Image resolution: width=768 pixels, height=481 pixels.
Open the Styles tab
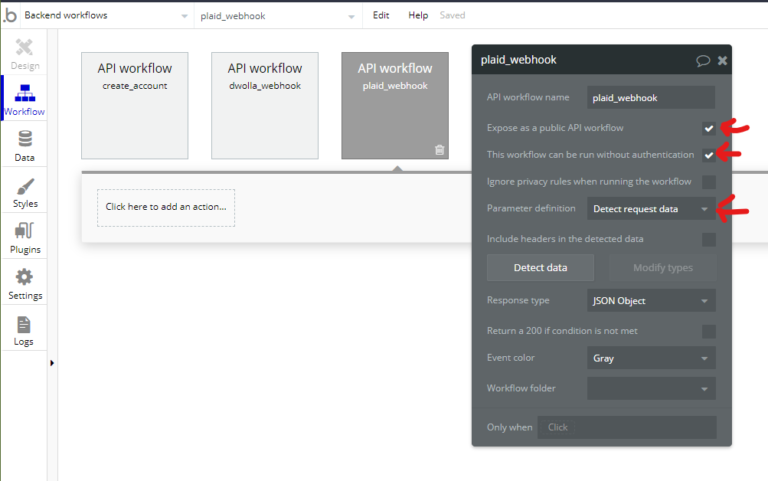click(x=24, y=192)
